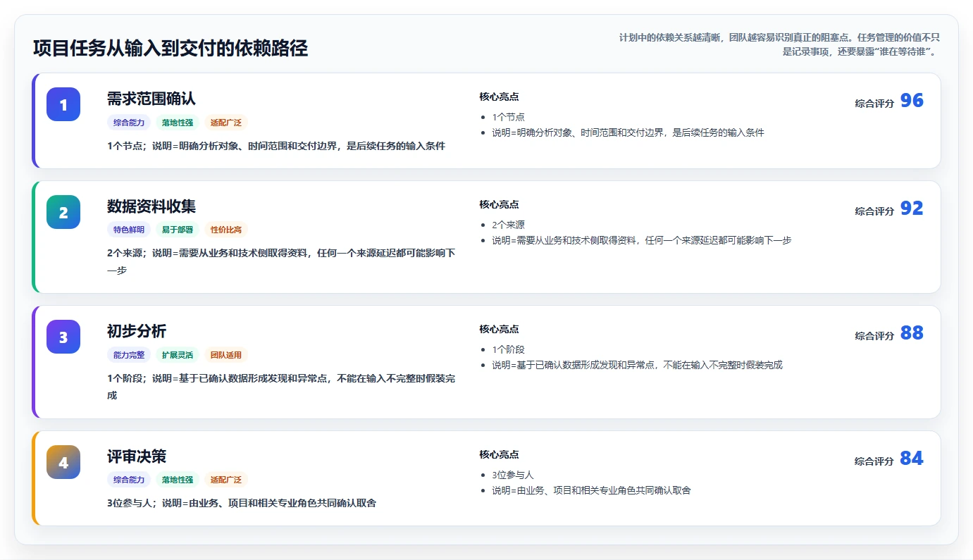
Task: Select the 适配广泛 tag under 评审决策
Action: [x=226, y=480]
